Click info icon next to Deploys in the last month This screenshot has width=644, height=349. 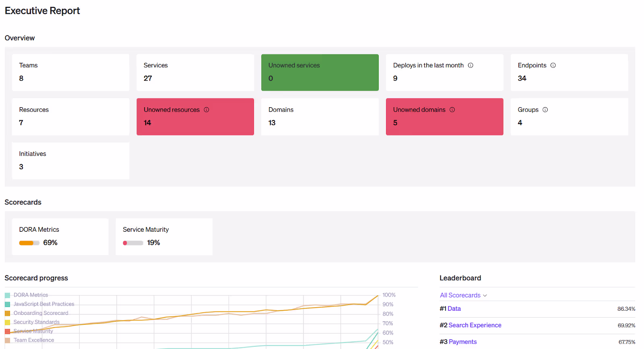coord(470,65)
